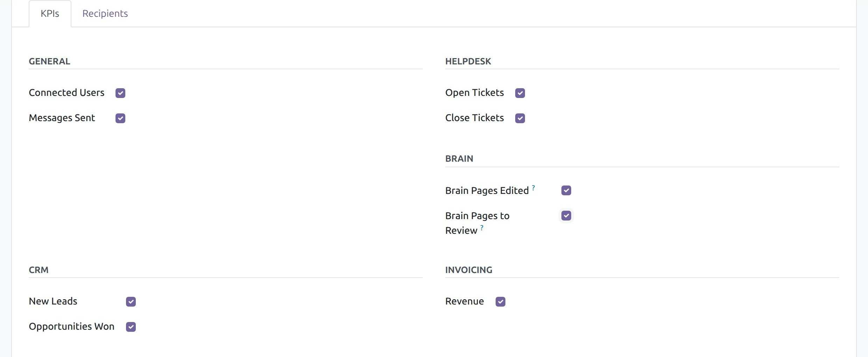Disable the Revenue checkbox
Image resolution: width=868 pixels, height=357 pixels.
500,302
